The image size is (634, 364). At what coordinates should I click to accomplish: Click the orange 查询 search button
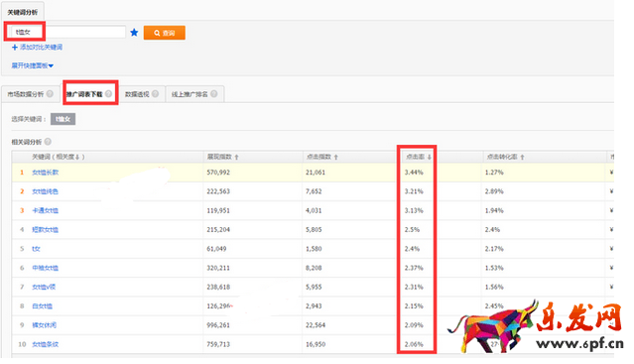(165, 33)
